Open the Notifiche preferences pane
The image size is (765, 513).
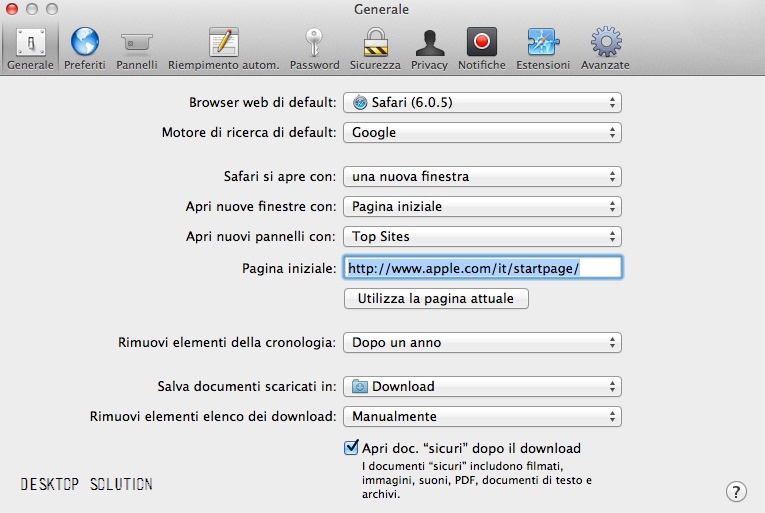pyautogui.click(x=482, y=49)
